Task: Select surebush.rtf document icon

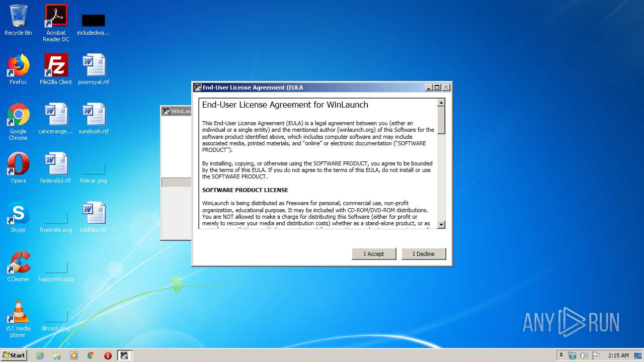Action: click(94, 119)
